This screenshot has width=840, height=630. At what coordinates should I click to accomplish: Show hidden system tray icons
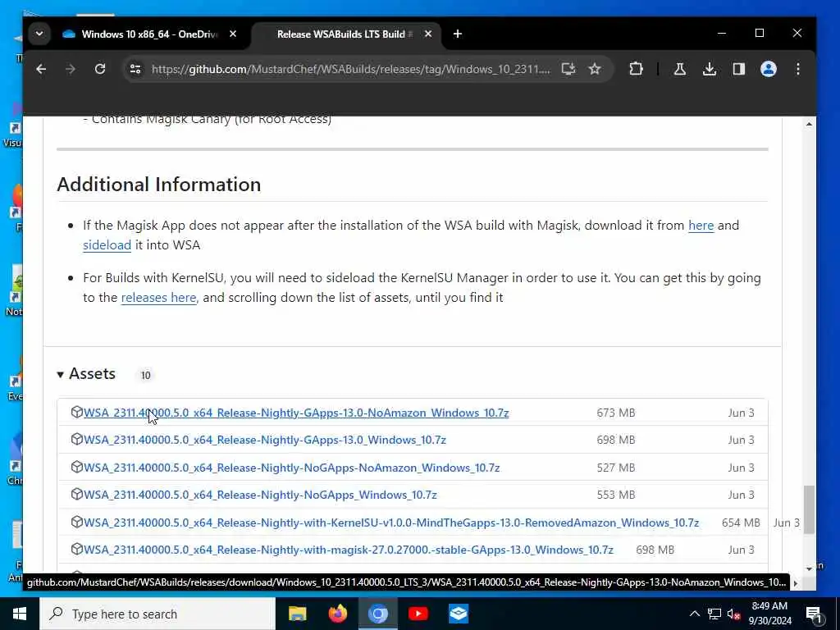[694, 614]
